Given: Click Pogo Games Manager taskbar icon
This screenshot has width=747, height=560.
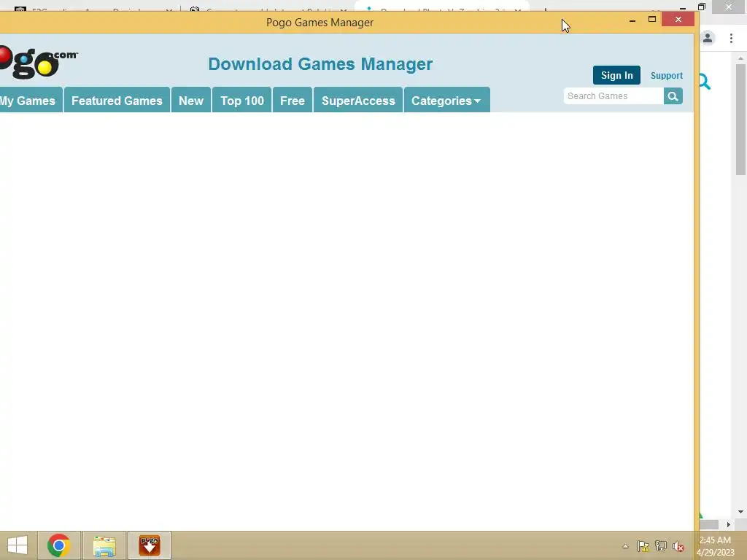Looking at the screenshot, I should tap(149, 545).
